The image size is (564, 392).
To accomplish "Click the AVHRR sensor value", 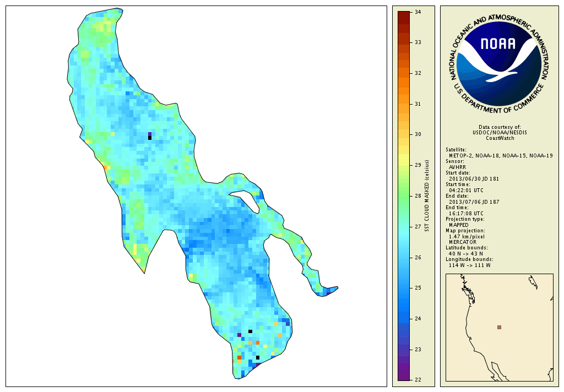I will click(x=457, y=167).
